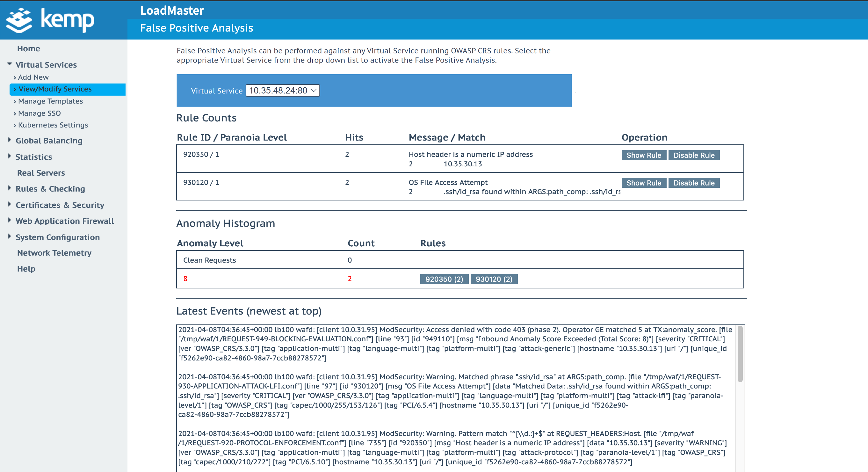
Task: Click the matched value 10.35.30.13
Action: (x=462, y=164)
